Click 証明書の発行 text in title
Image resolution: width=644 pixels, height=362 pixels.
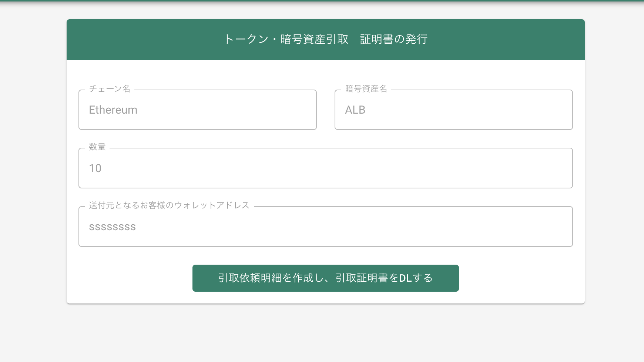coord(393,39)
